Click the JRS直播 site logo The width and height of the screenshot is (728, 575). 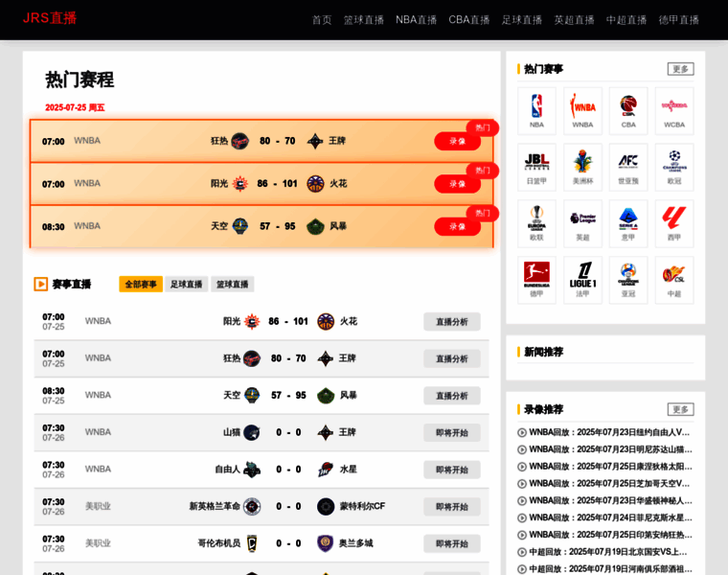(50, 18)
